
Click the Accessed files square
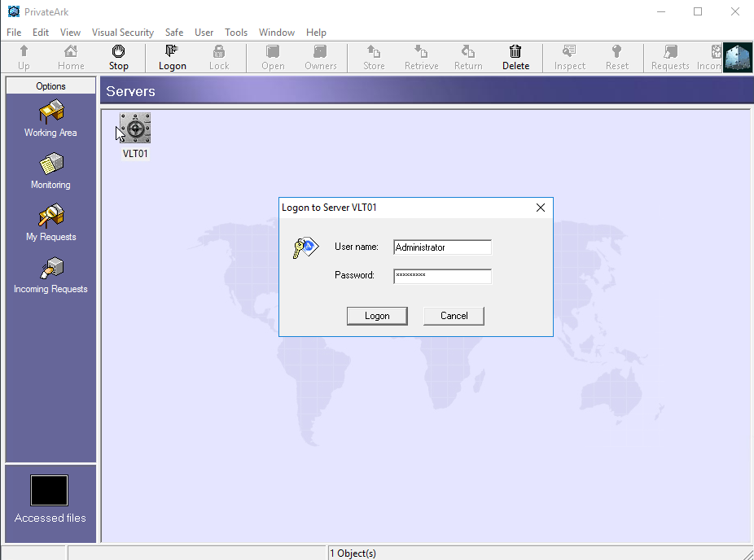pos(49,490)
